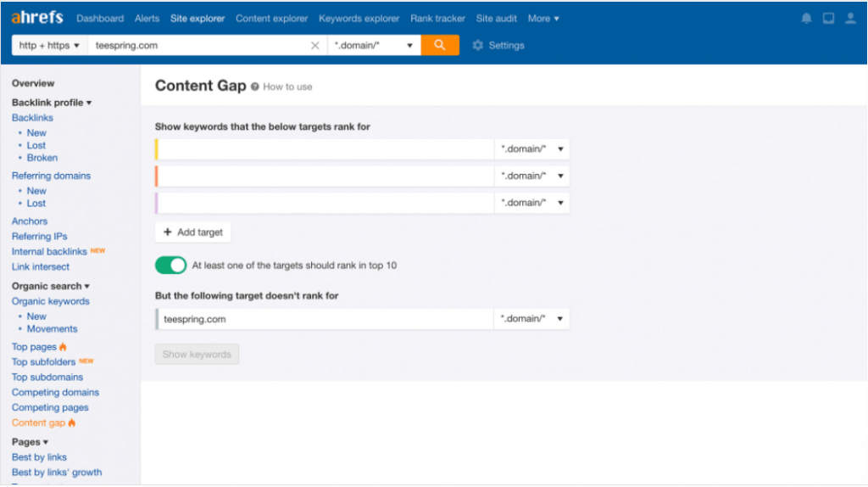Open the notifications bell icon
Viewport: 868px width, 487px height.
click(807, 19)
